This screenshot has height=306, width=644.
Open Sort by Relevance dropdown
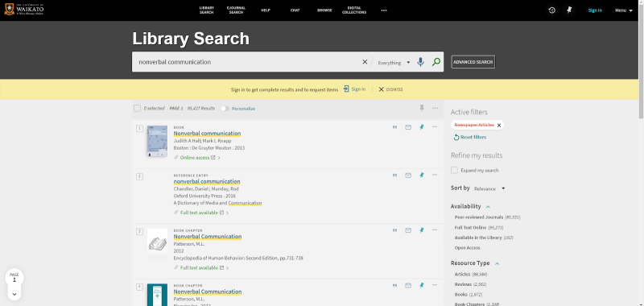[x=489, y=188]
